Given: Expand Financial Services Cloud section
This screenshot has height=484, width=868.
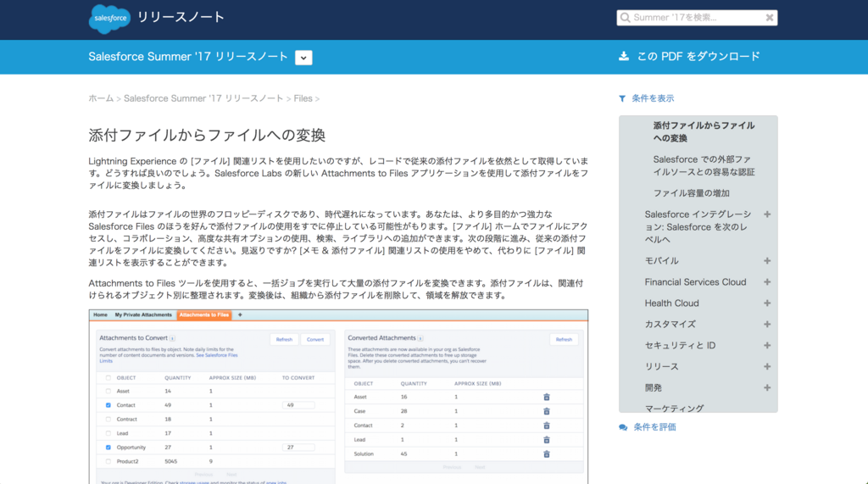Looking at the screenshot, I should 767,282.
